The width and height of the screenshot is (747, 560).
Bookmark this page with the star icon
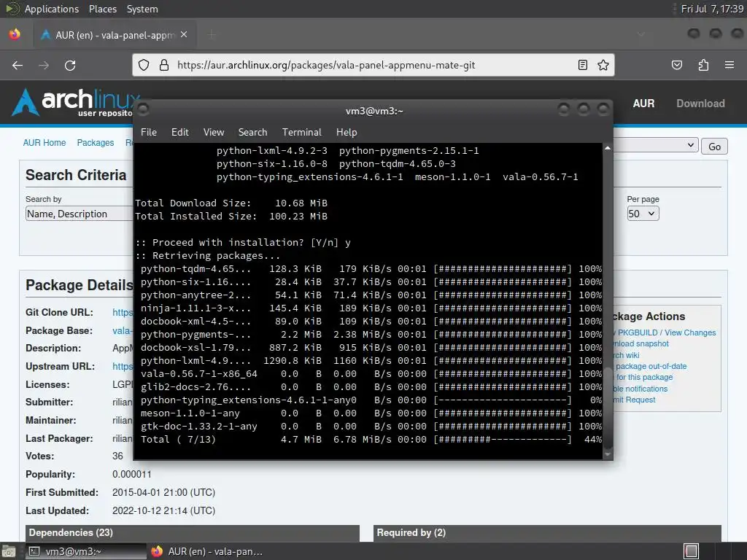coord(603,65)
